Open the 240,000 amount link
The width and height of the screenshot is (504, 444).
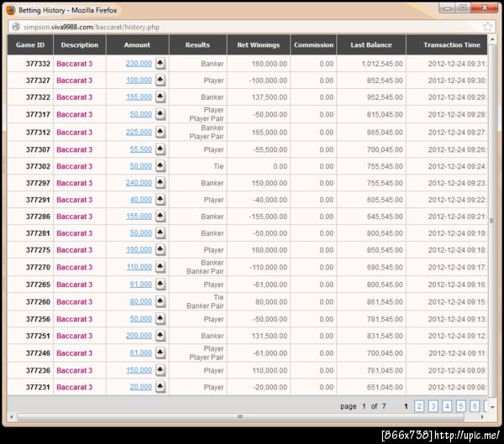tap(139, 182)
